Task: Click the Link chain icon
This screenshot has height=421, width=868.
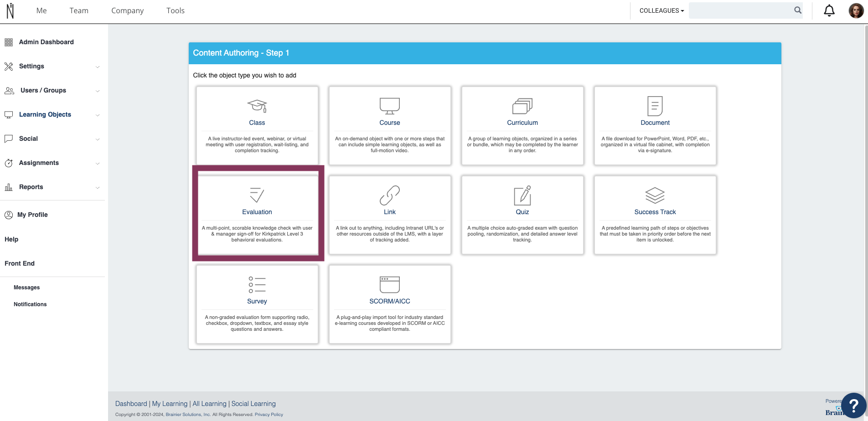Action: (390, 195)
